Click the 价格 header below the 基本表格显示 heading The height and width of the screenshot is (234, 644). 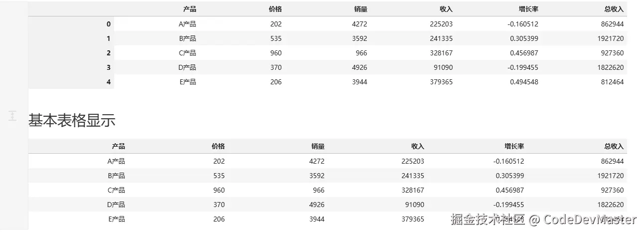218,146
